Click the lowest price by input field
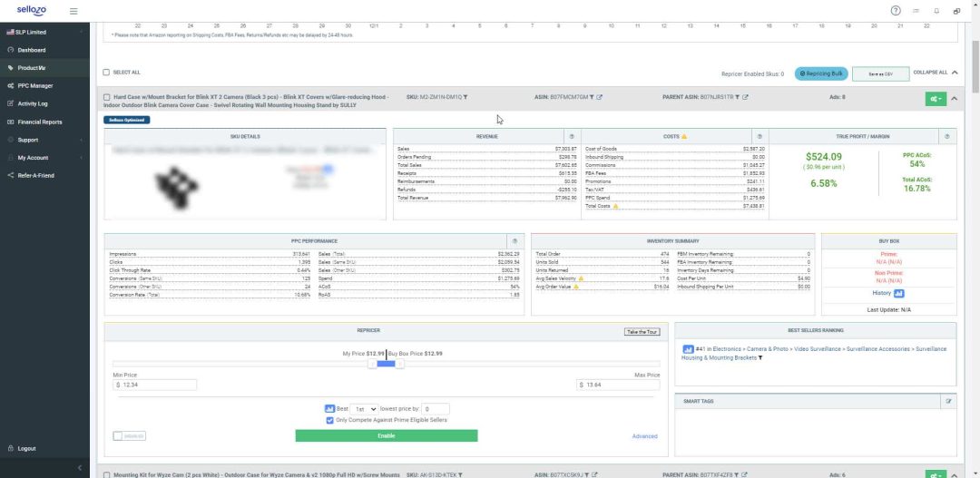Image resolution: width=980 pixels, height=478 pixels. tap(435, 409)
